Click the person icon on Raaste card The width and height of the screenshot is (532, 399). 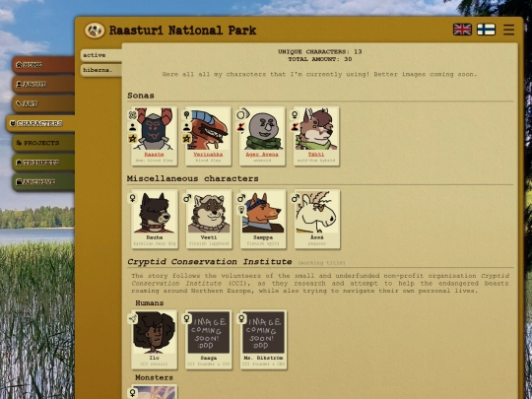[x=132, y=127]
